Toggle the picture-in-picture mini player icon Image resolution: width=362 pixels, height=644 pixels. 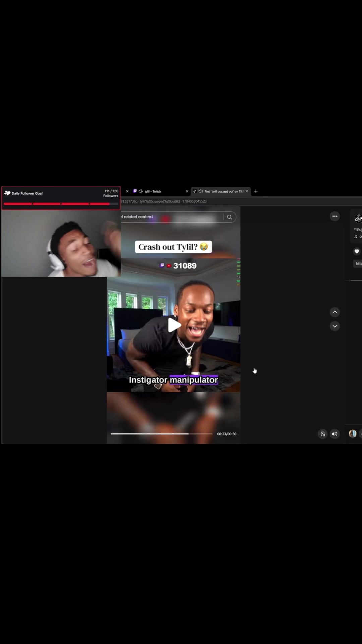pos(323,434)
